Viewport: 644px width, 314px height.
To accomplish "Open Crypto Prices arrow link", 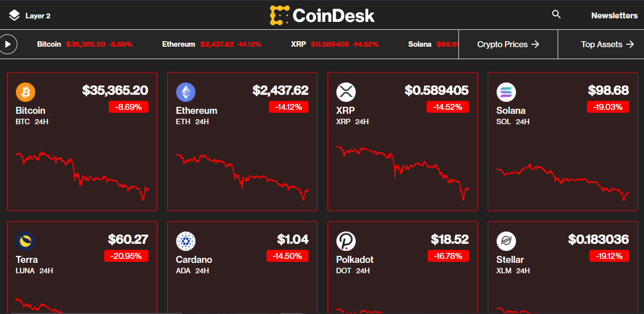I will tap(508, 44).
